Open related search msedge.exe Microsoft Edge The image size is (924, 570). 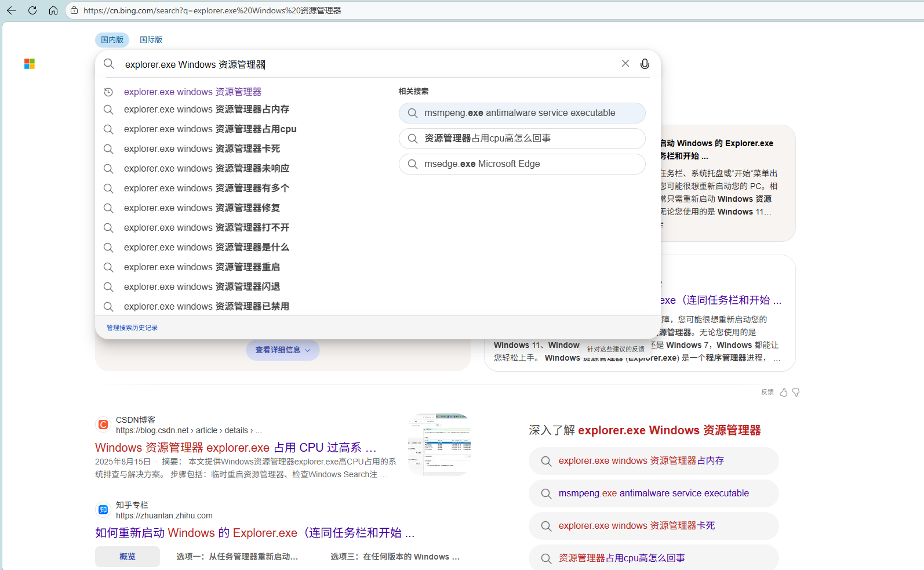pos(522,164)
